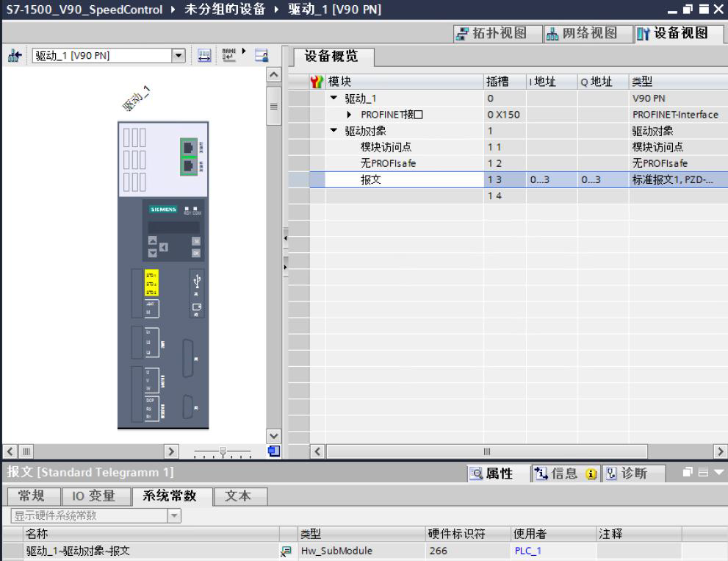Viewport: 728px width, 561px height.
Task: Switch to the 文本 tab
Action: [x=240, y=496]
